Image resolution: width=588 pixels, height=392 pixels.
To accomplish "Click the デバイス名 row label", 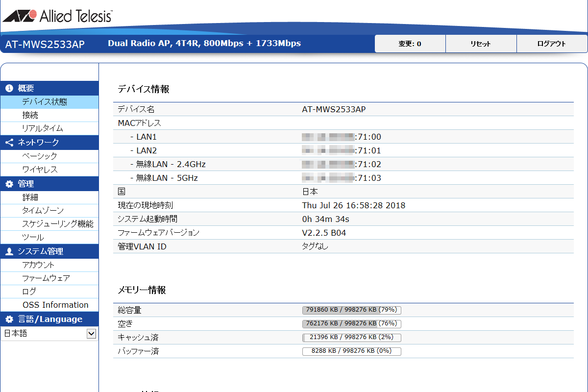I will click(x=136, y=109).
